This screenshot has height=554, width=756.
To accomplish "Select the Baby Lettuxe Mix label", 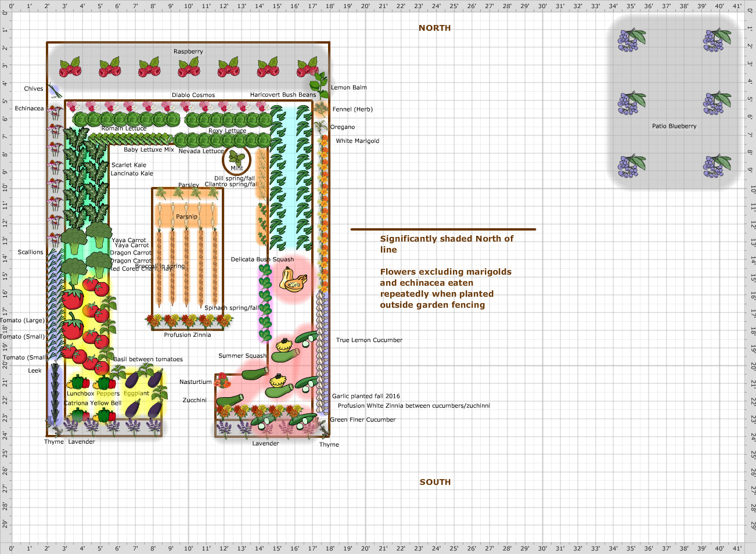I will pyautogui.click(x=149, y=150).
